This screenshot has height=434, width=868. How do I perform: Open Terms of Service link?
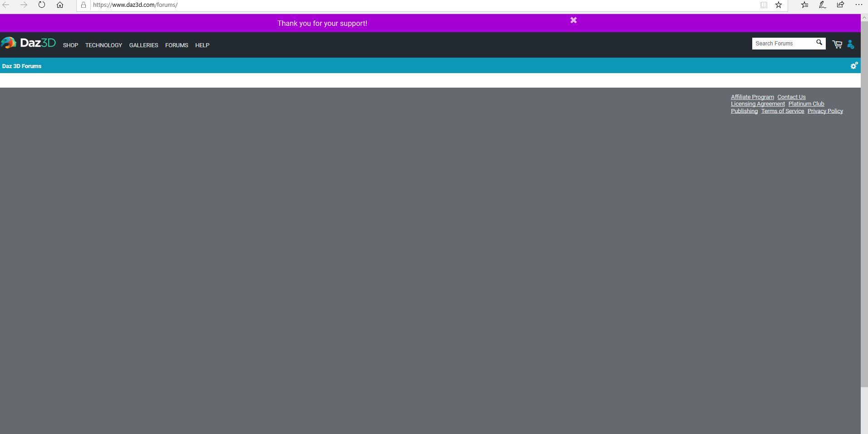pos(783,111)
